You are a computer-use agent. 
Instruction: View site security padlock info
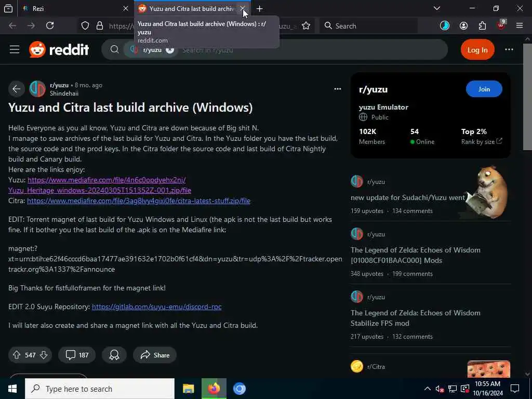point(100,26)
